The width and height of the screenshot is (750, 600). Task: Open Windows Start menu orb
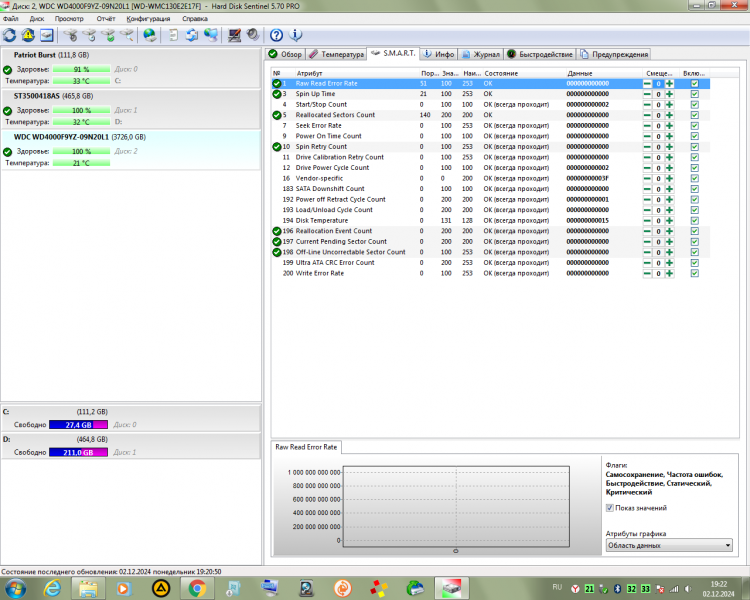[15, 588]
